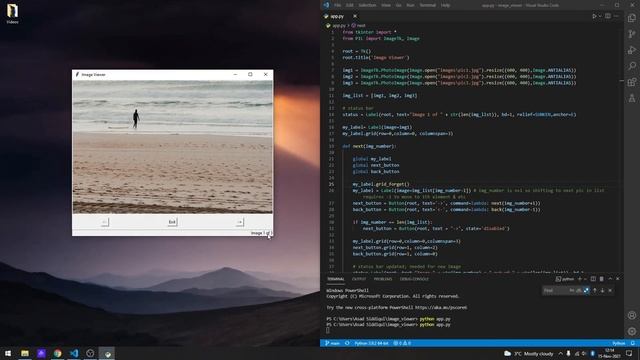The image size is (640, 360).
Task: Click the VS Code taskbar icon
Action: (x=74, y=353)
